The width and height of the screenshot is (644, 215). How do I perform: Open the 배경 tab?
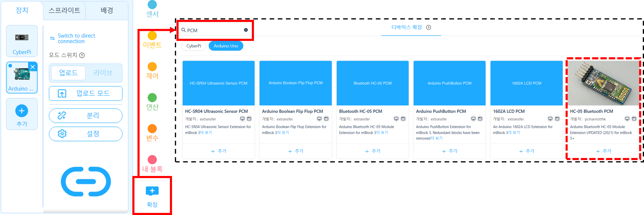coord(107,11)
